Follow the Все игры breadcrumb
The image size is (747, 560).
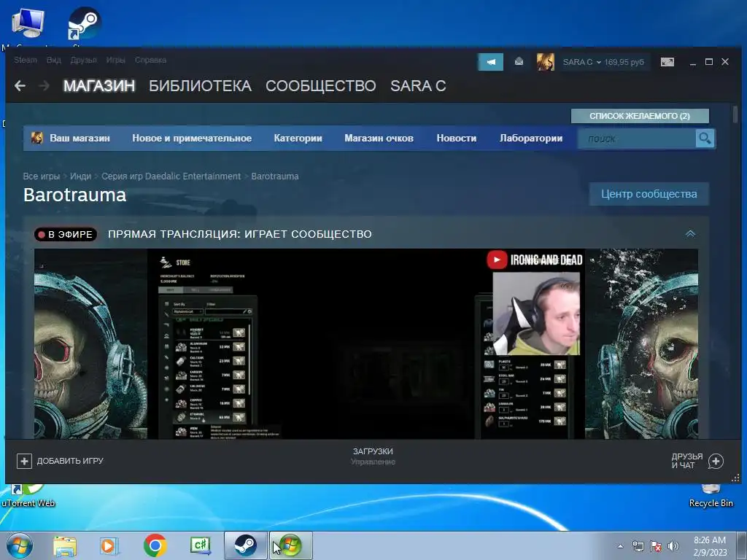click(42, 176)
